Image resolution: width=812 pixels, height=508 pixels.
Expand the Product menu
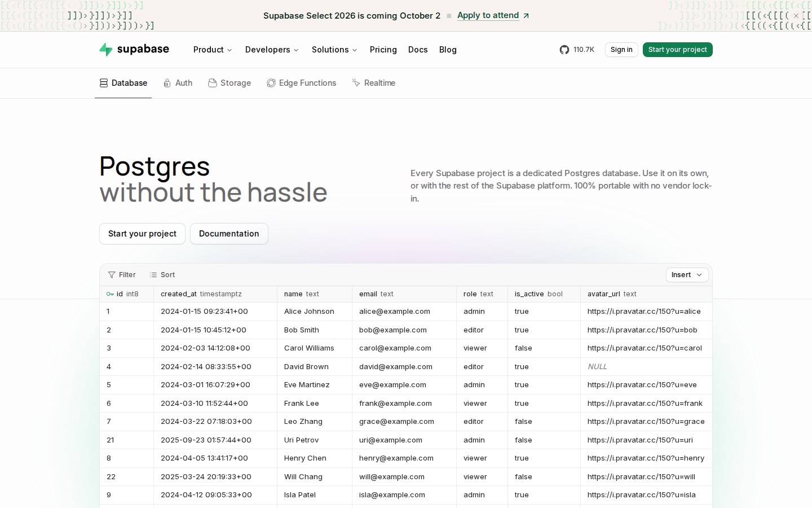(213, 50)
